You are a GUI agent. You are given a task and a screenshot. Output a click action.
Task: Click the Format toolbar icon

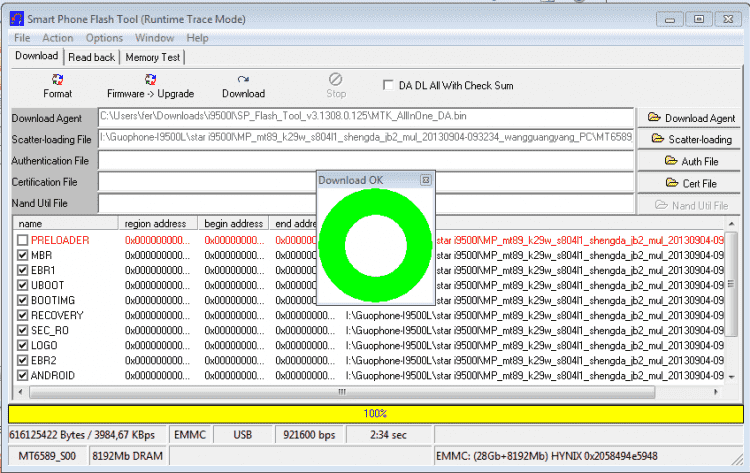57,79
